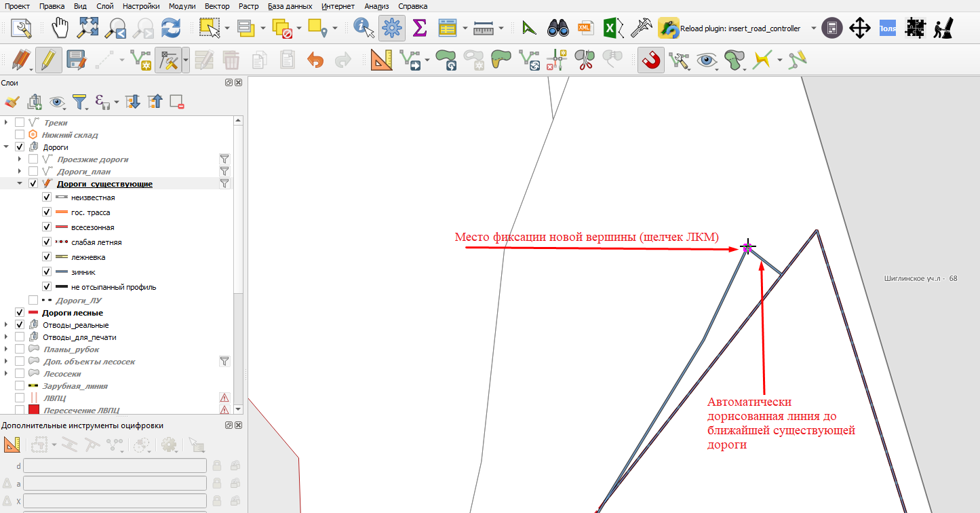The width and height of the screenshot is (980, 513).
Task: Click the Undo arrow icon
Action: 315,60
